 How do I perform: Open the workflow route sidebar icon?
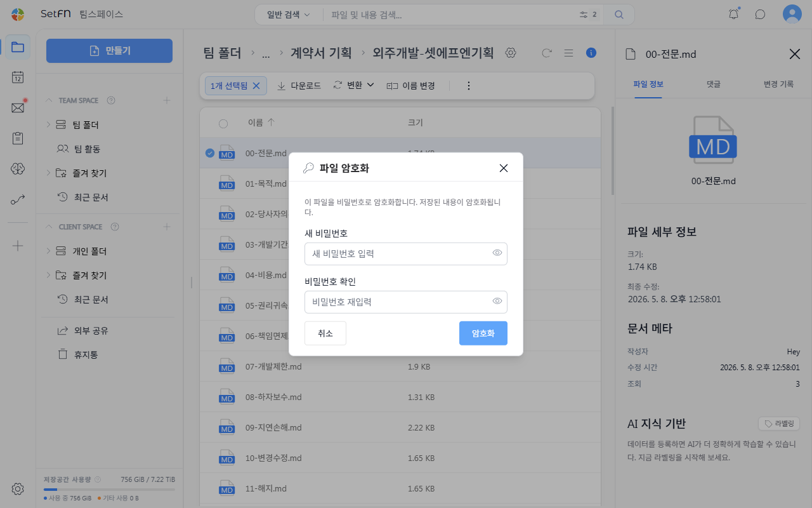18,200
